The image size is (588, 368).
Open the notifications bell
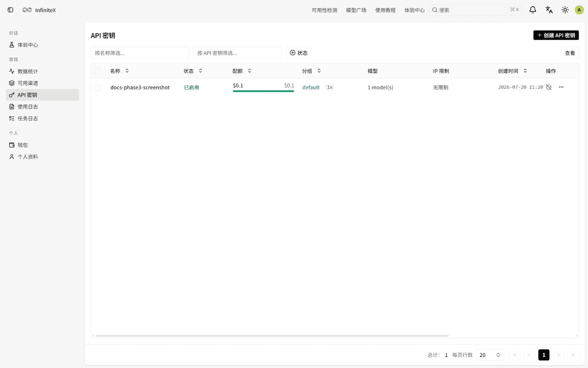532,10
